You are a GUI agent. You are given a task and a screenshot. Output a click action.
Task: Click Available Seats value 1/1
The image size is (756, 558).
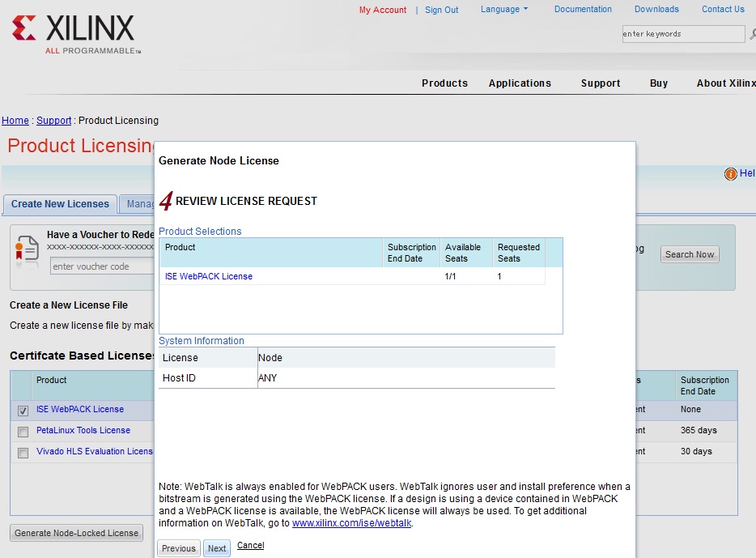(450, 276)
